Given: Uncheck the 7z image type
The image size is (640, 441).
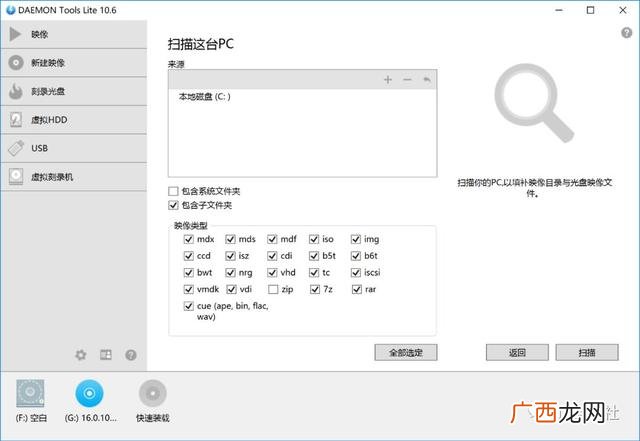Looking at the screenshot, I should pos(315,289).
